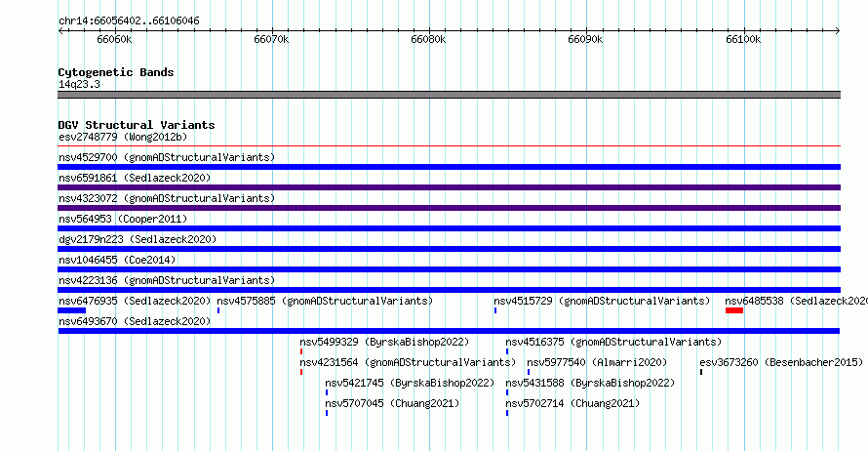
Task: Click the blue bar under nsv4223136
Action: point(449,290)
